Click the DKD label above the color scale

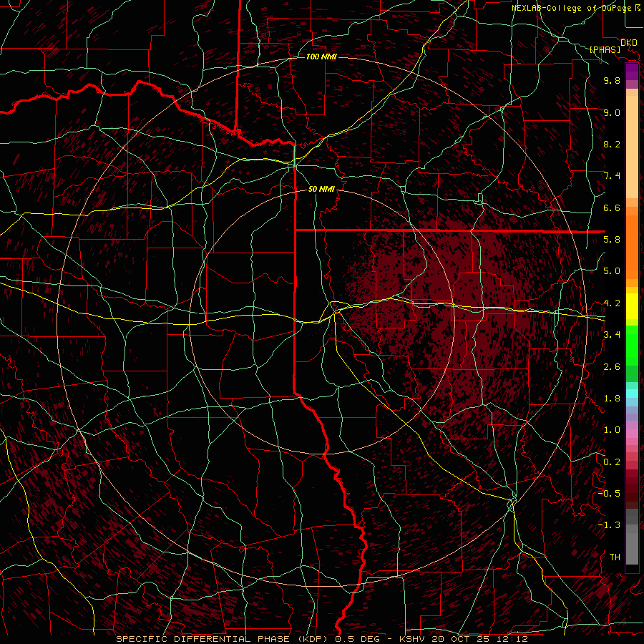tap(629, 42)
